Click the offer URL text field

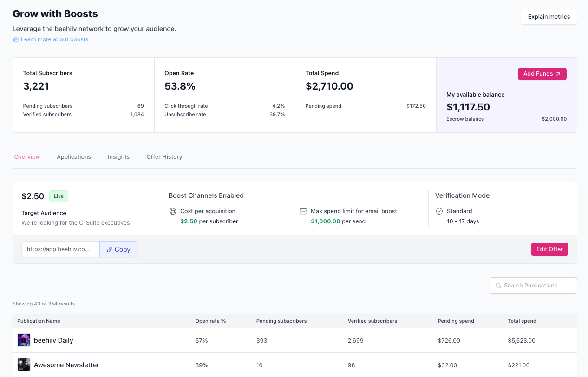point(60,249)
